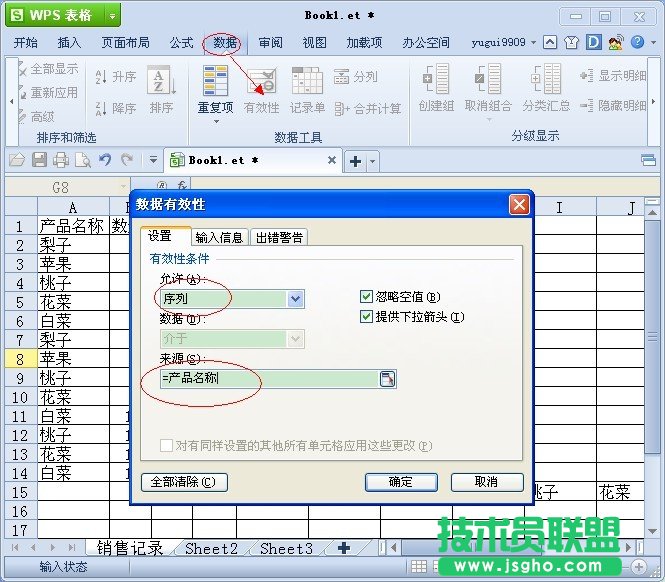
Task: Open the 开始 ribbon tab
Action: click(x=25, y=42)
